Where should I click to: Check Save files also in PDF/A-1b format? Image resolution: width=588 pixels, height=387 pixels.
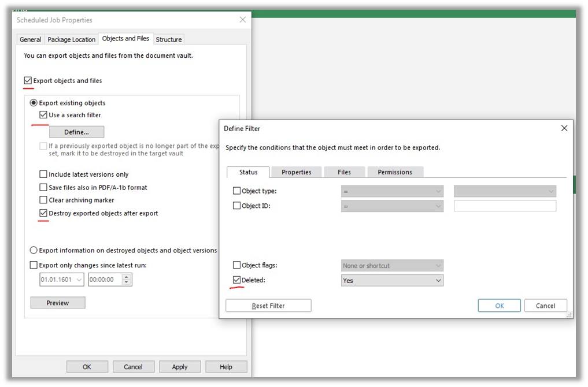click(43, 187)
